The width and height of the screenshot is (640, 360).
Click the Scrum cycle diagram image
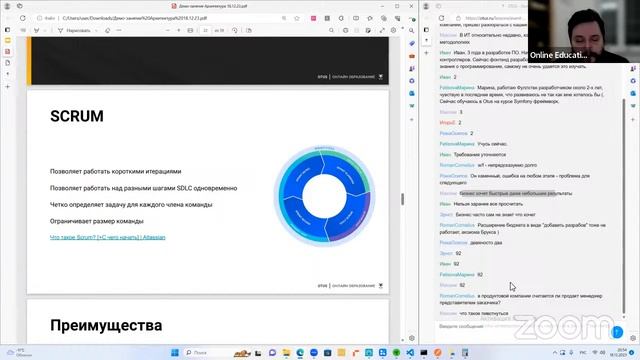(x=324, y=196)
